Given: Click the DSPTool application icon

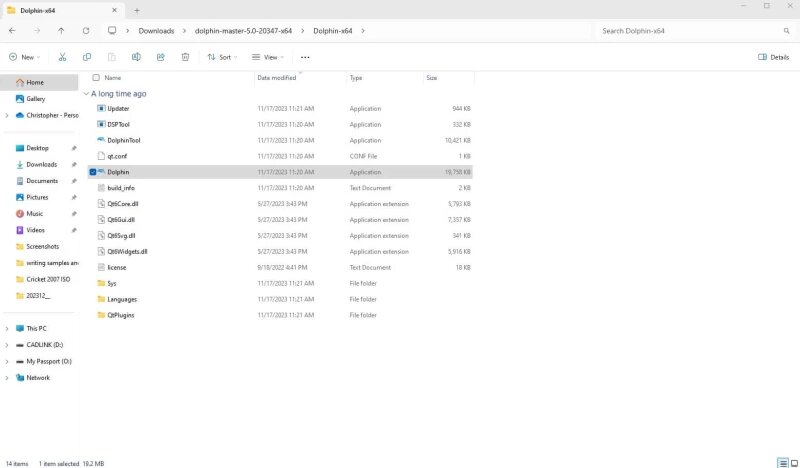Looking at the screenshot, I should [101, 124].
